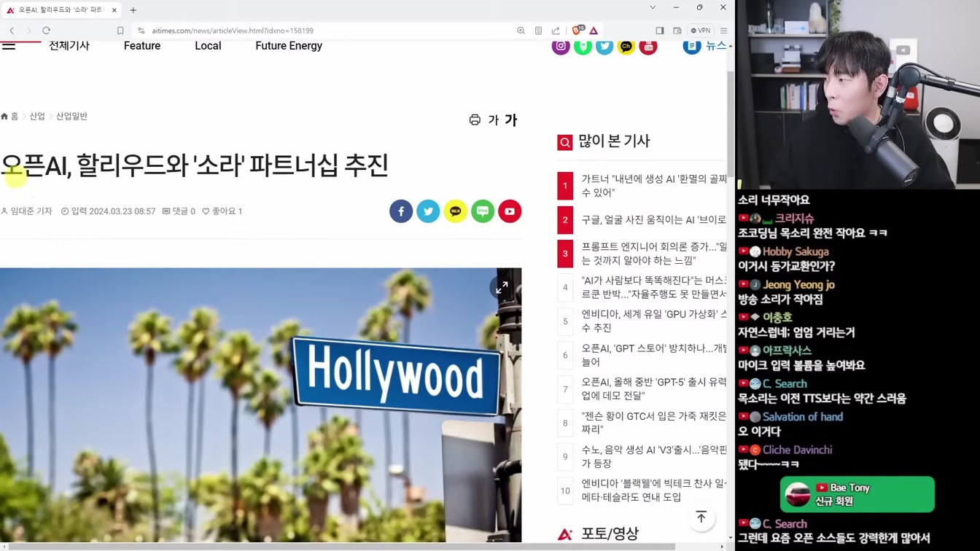Open ranked article 9 about 수노 V3

pyautogui.click(x=654, y=457)
